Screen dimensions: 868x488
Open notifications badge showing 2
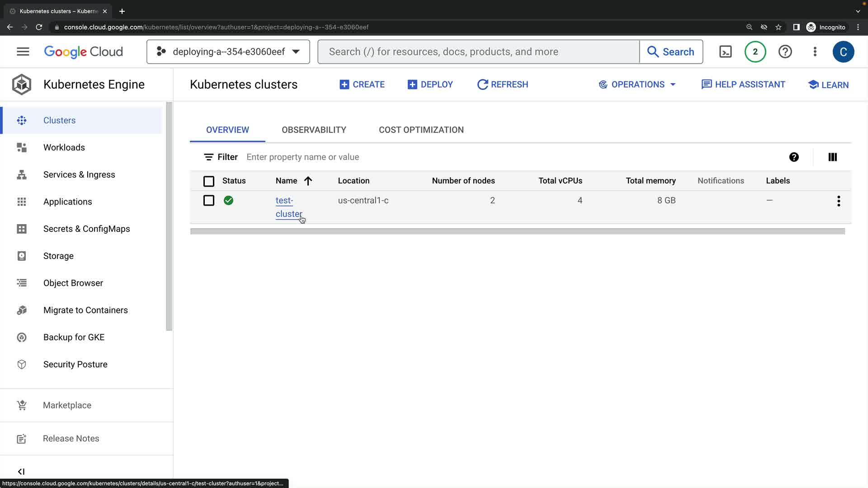(755, 52)
